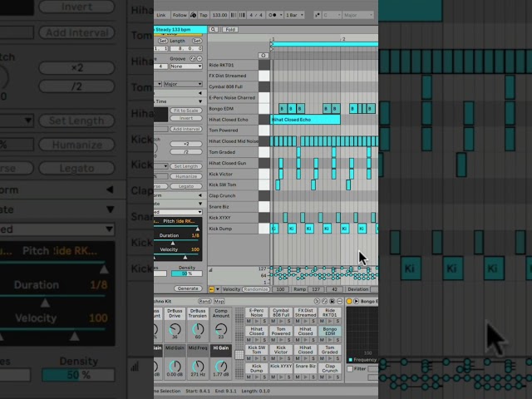This screenshot has height=399, width=532.
Task: Preview the Ride RKTD1 pad play icon
Action: tap(330, 321)
